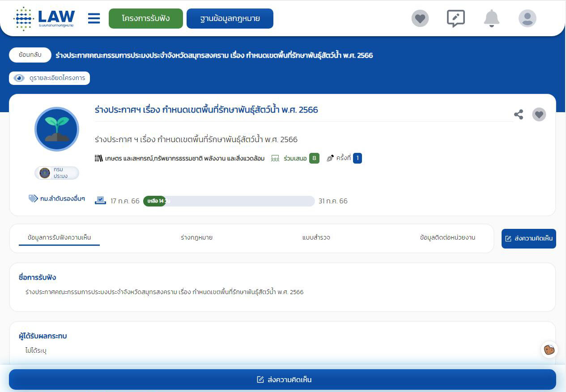
Task: Click the กรมประมง agency badge
Action: (56, 173)
